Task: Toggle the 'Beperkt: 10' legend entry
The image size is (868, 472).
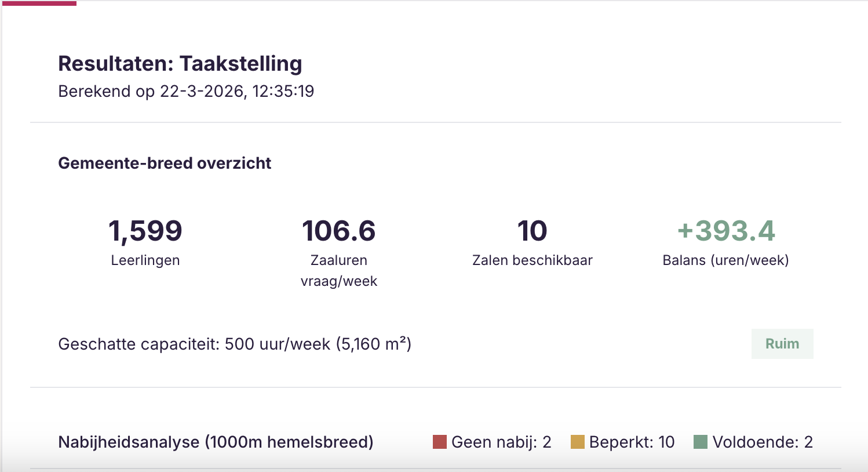Action: (632, 442)
